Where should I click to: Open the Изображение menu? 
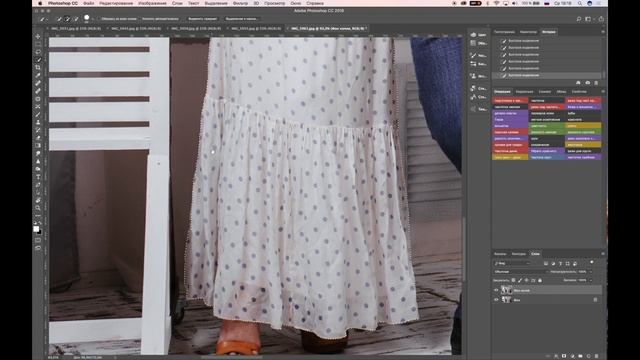pos(152,3)
